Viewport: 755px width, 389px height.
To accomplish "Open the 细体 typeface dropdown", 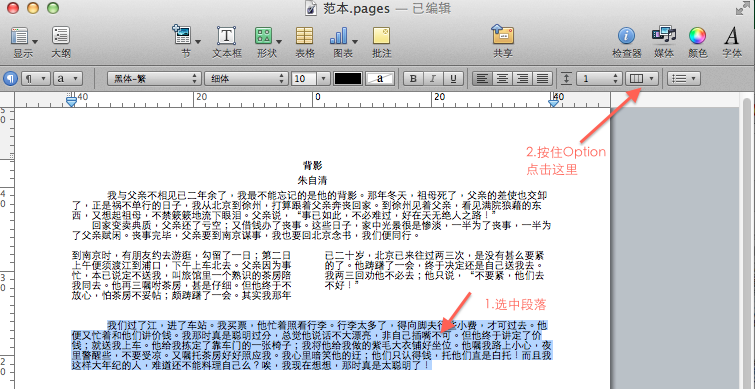I will [x=247, y=78].
